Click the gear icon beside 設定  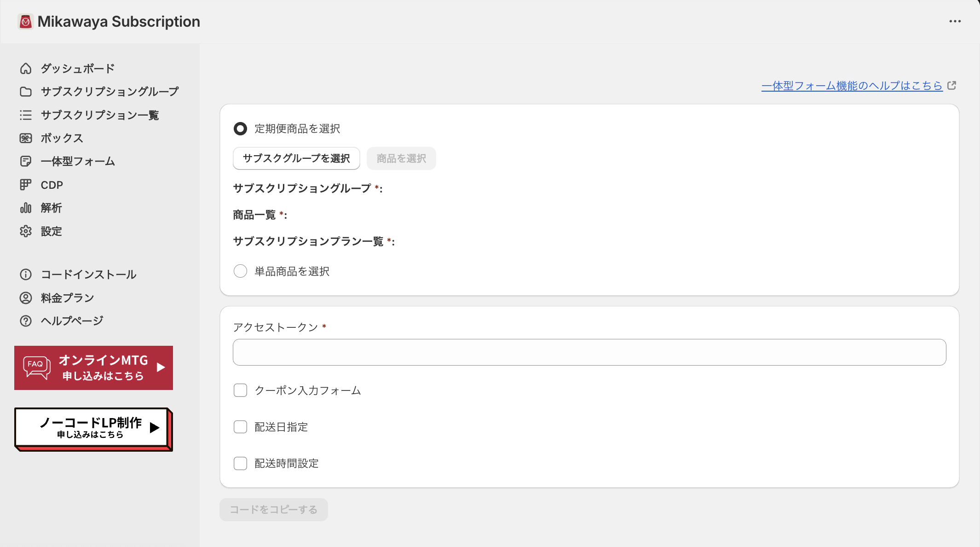pos(26,231)
